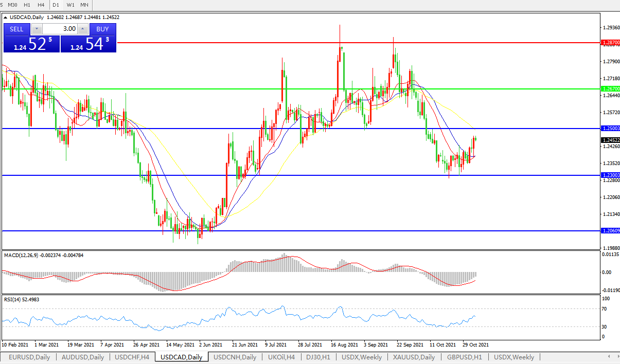Select the H4 timeframe
The height and width of the screenshot is (364, 620).
tap(41, 5)
